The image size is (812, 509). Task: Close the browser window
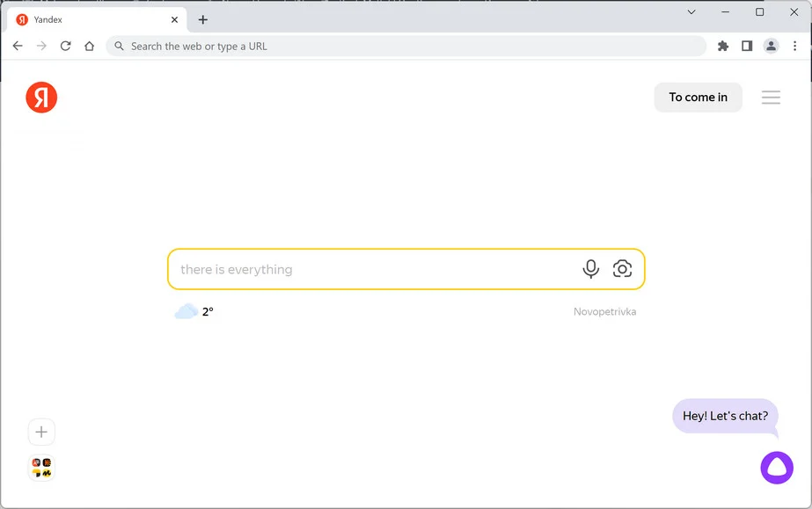coord(794,12)
